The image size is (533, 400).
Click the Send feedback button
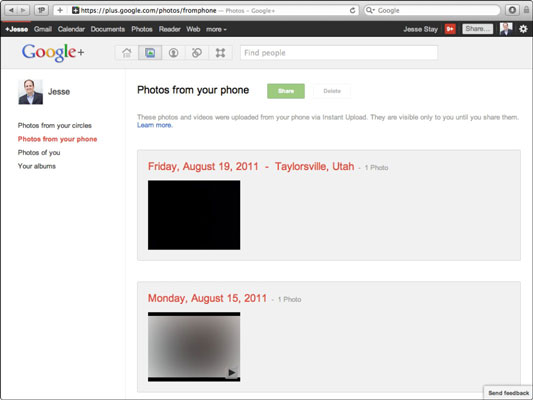coord(509,393)
